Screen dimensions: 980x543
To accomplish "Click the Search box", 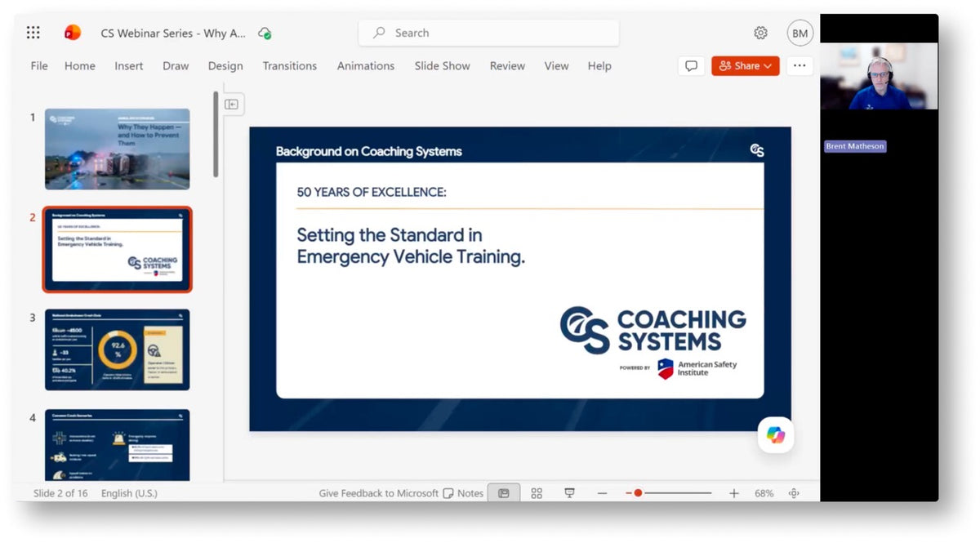I will (488, 33).
